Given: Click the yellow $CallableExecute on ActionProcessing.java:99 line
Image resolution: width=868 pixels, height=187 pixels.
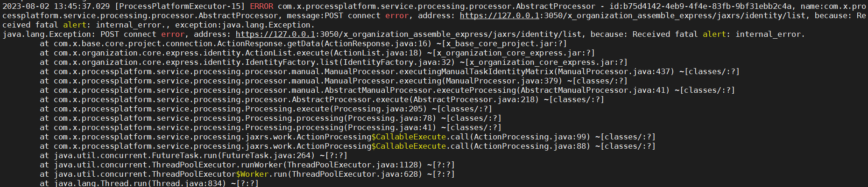Looking at the screenshot, I should coord(409,137).
